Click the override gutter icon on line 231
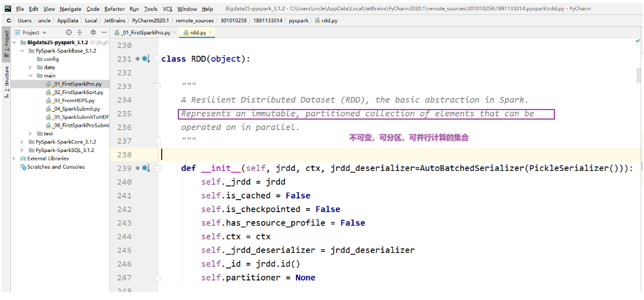 [146, 59]
